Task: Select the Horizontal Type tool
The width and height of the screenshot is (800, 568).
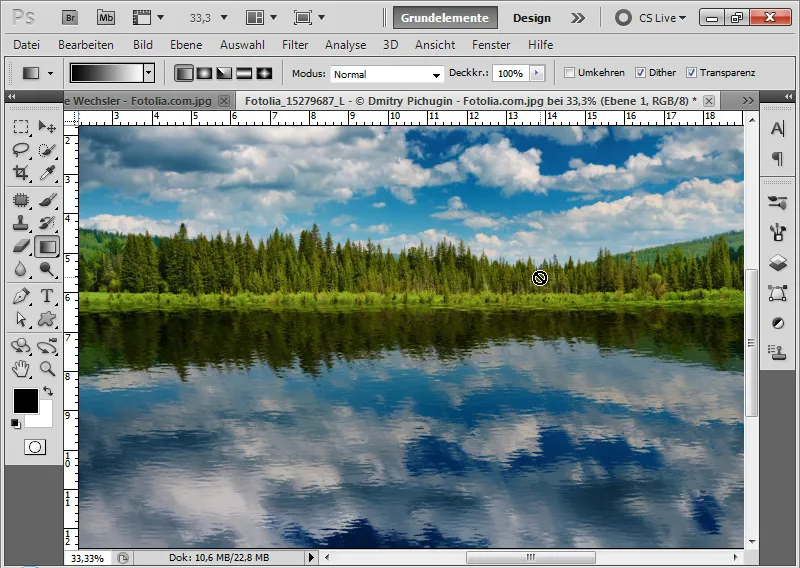Action: [x=47, y=296]
